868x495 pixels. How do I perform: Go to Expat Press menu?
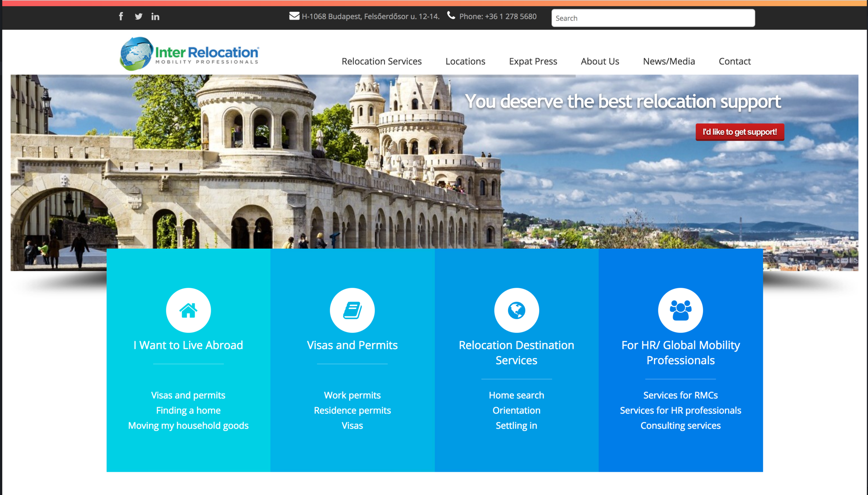[533, 61]
